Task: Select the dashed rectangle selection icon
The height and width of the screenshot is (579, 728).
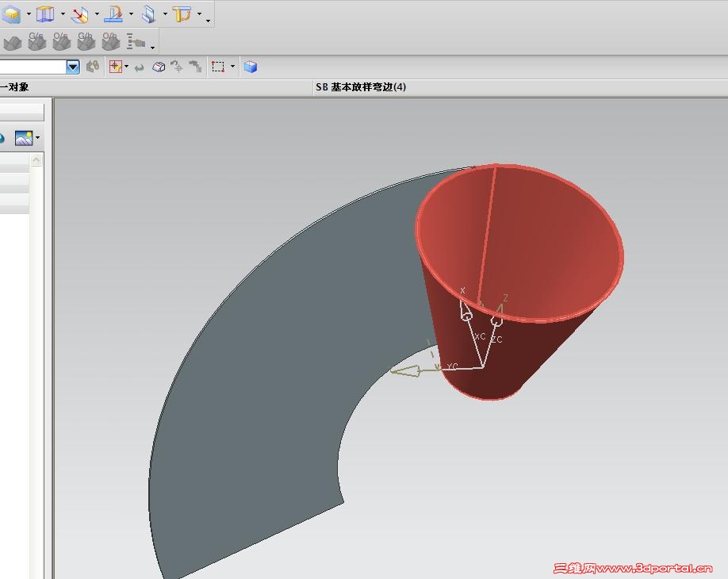Action: tap(218, 67)
